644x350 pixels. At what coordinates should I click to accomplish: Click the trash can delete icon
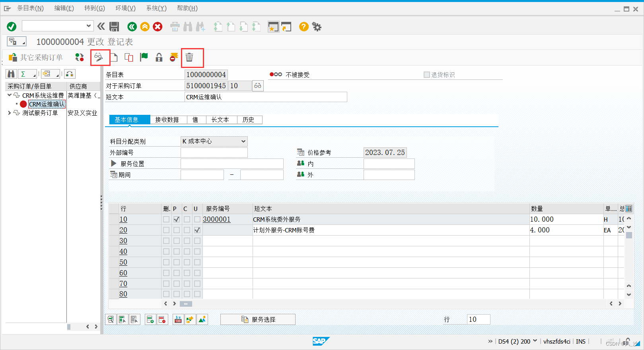(x=189, y=58)
